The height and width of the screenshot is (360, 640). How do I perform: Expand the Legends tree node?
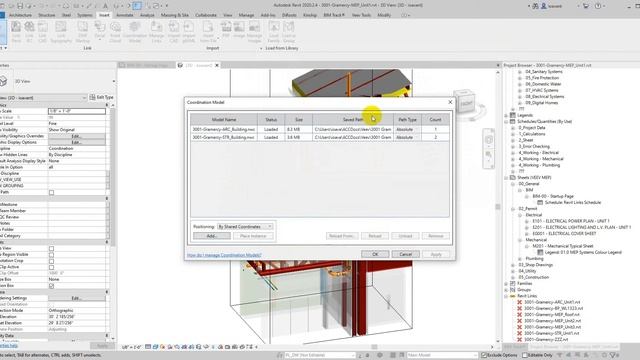(507, 115)
